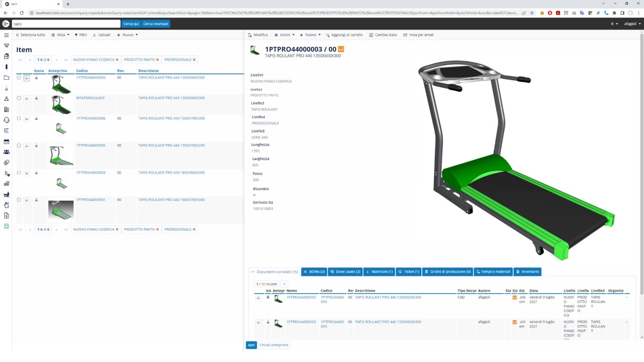Click the Filtri filter button

[81, 35]
